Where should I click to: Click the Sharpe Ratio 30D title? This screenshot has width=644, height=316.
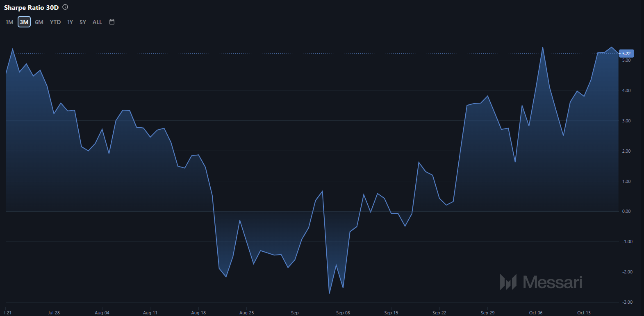[x=31, y=7]
